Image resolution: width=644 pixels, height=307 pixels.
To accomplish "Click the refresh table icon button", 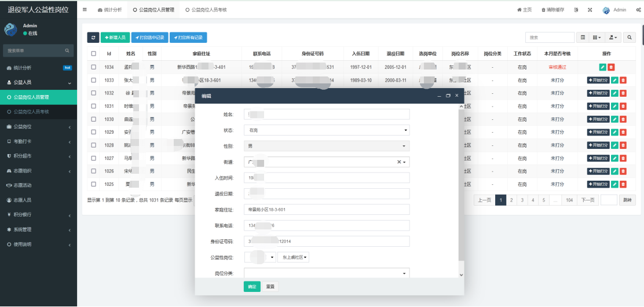I will click(93, 38).
